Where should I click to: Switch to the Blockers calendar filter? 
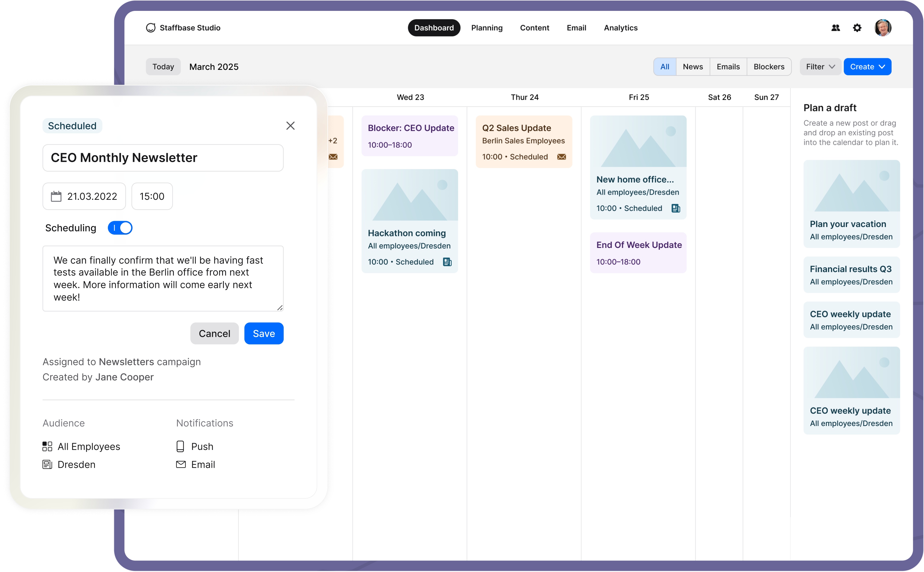click(769, 67)
